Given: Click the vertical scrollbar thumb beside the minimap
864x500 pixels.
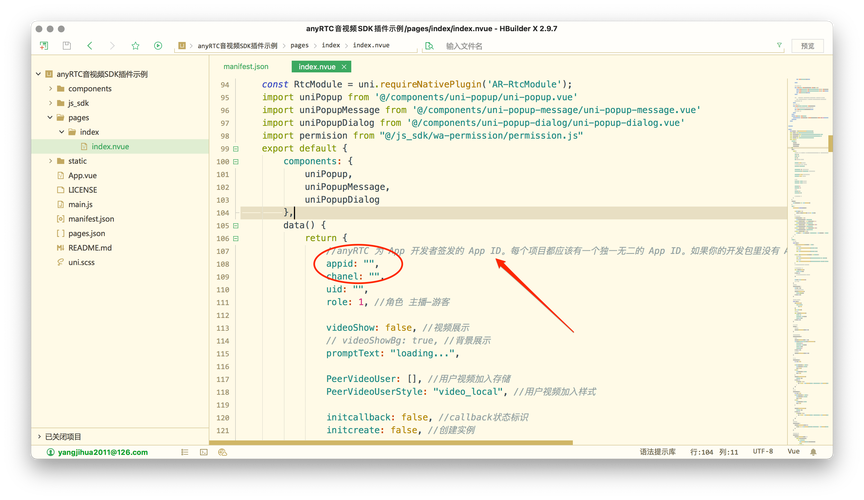Looking at the screenshot, I should [830, 142].
